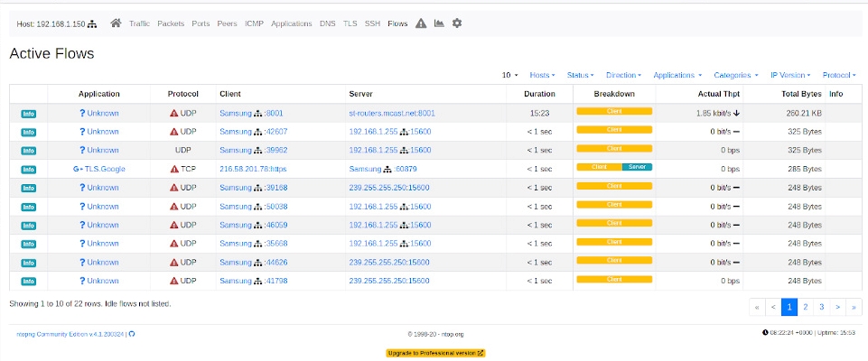Screen dimensions: 868x361
Task: Open the historical chart icon
Action: pos(439,23)
